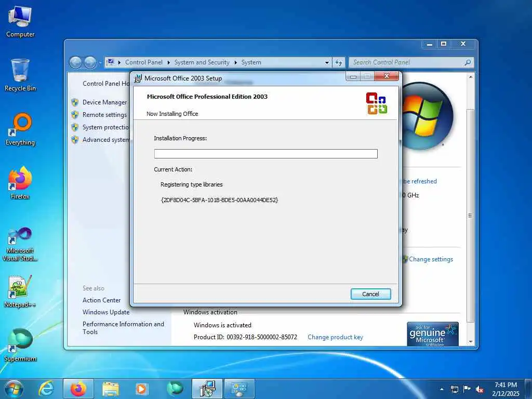Screen dimensions: 532x399
Task: Show hidden tray icons arrow
Action: [x=442, y=389]
